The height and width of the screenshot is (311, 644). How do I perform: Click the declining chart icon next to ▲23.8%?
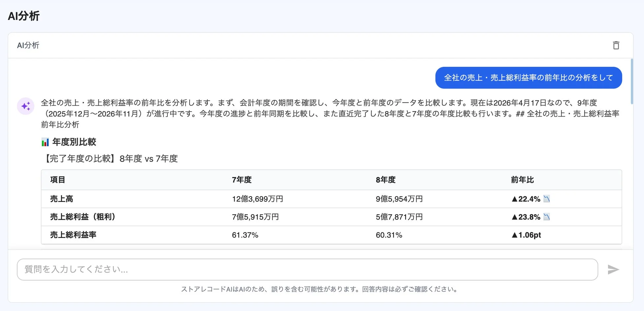point(547,217)
